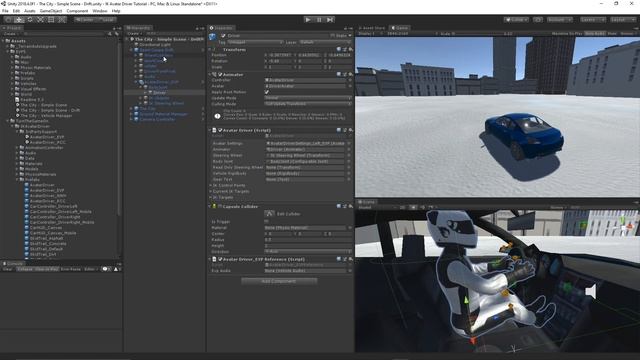
Task: Open the Window menu
Action: (x=100, y=11)
